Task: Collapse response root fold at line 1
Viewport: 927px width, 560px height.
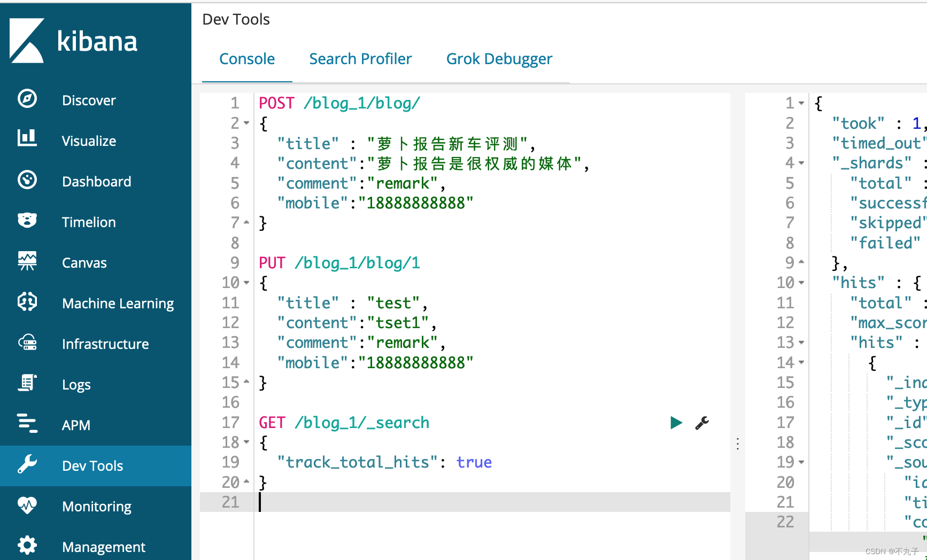Action: pos(801,103)
